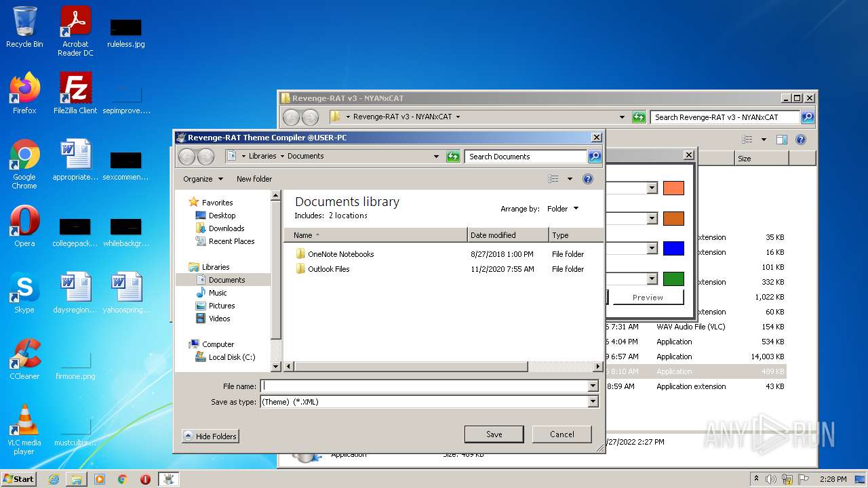The height and width of the screenshot is (488, 868).
Task: Launch Acrobat Reader DC from desktop
Action: pyautogui.click(x=75, y=31)
